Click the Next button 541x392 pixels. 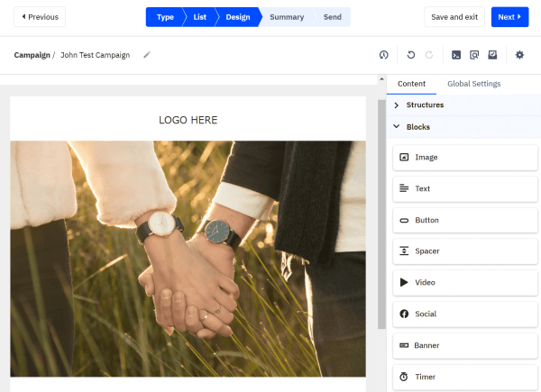[x=509, y=17]
